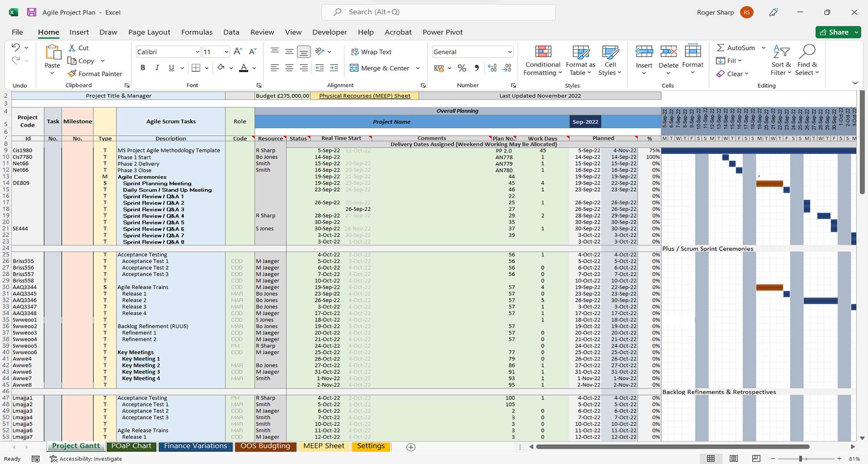
Task: Open the Cell Styles gallery
Action: pyautogui.click(x=610, y=60)
